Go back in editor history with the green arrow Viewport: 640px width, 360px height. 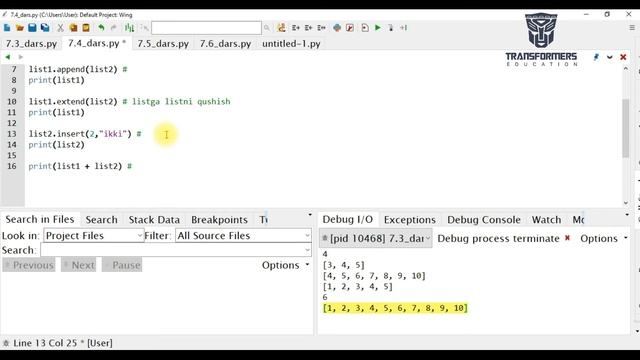(x=7, y=57)
